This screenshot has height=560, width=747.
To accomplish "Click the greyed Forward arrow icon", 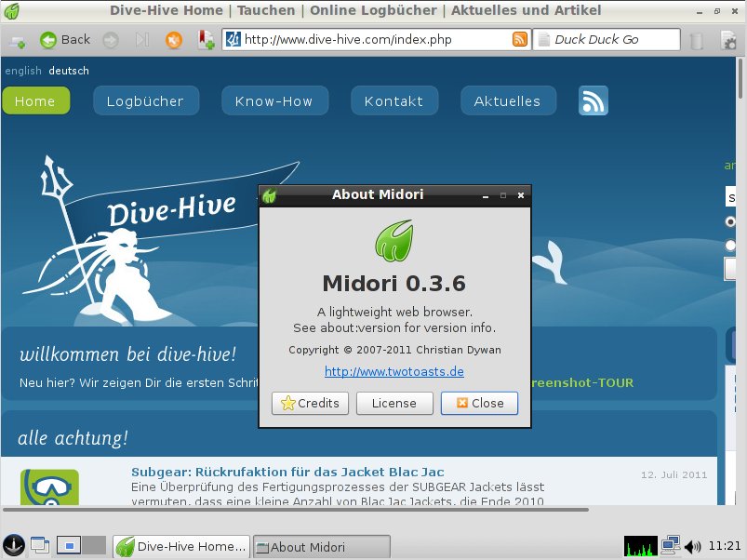I will tap(111, 40).
